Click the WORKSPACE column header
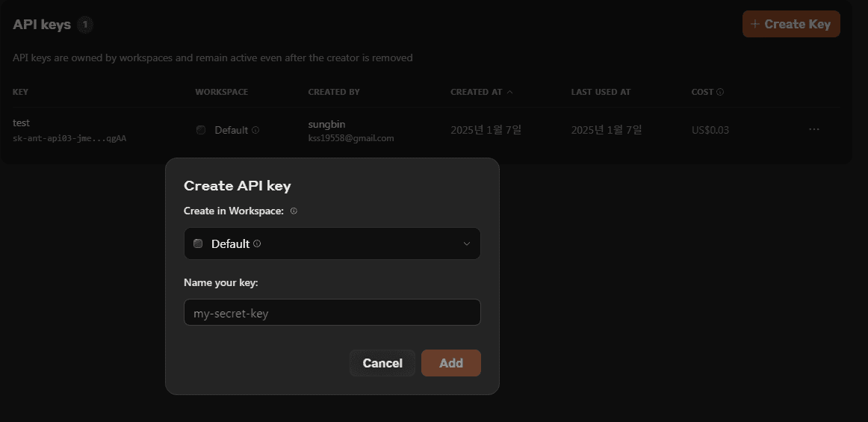 221,92
